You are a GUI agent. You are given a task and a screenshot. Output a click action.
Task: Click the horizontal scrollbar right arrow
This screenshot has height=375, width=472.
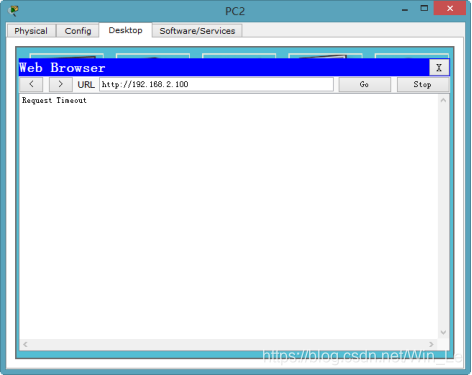[431, 344]
